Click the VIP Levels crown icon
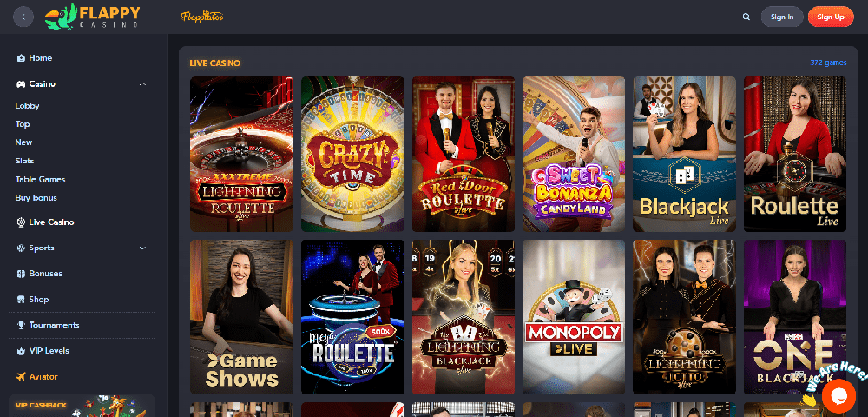Screen dimensions: 868x417 tap(21, 351)
